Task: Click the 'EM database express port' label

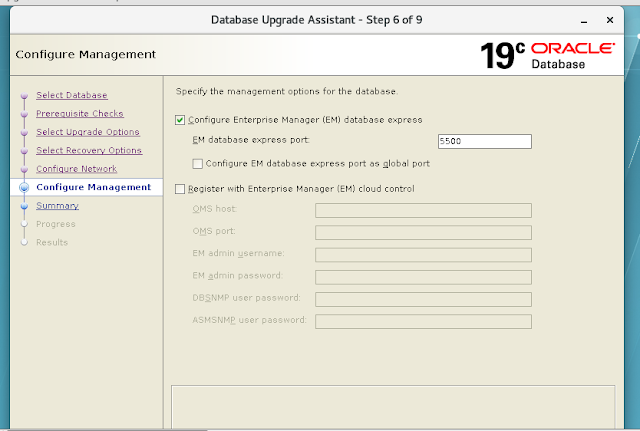Action: 251,140
